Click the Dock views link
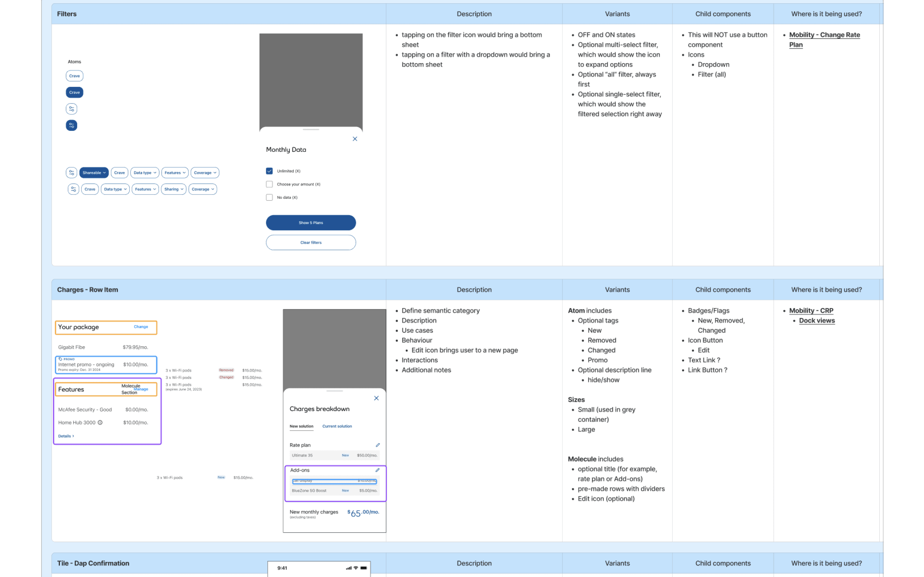The height and width of the screenshot is (577, 924). pyautogui.click(x=817, y=321)
